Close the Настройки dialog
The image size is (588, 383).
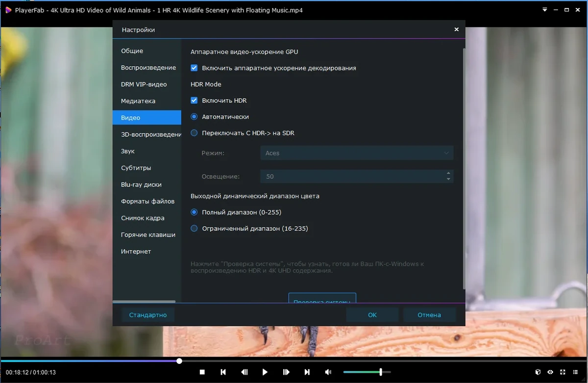[x=456, y=29]
